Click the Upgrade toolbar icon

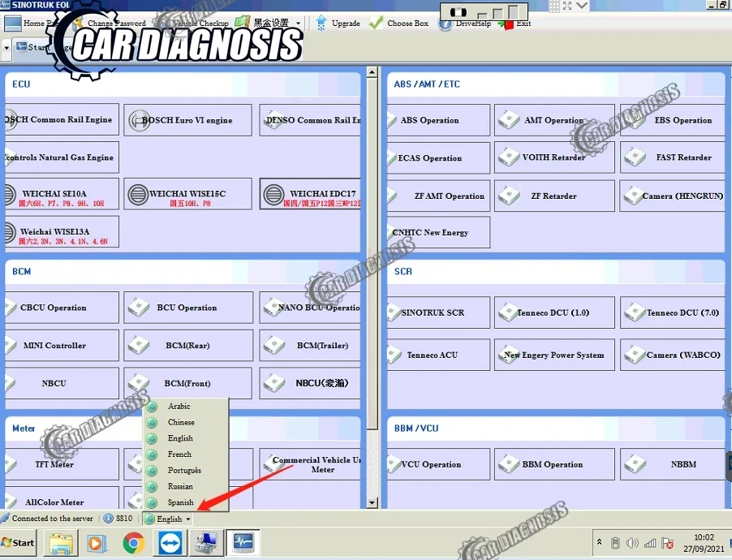321,23
